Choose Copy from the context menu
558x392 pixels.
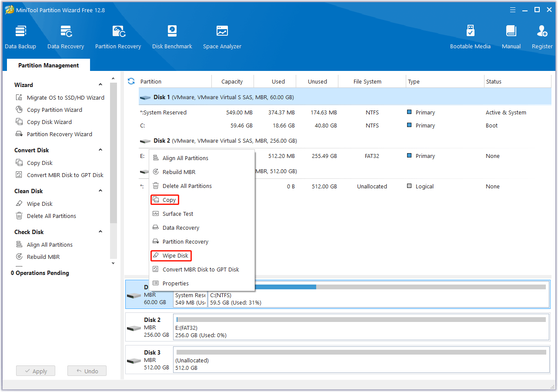pos(169,200)
